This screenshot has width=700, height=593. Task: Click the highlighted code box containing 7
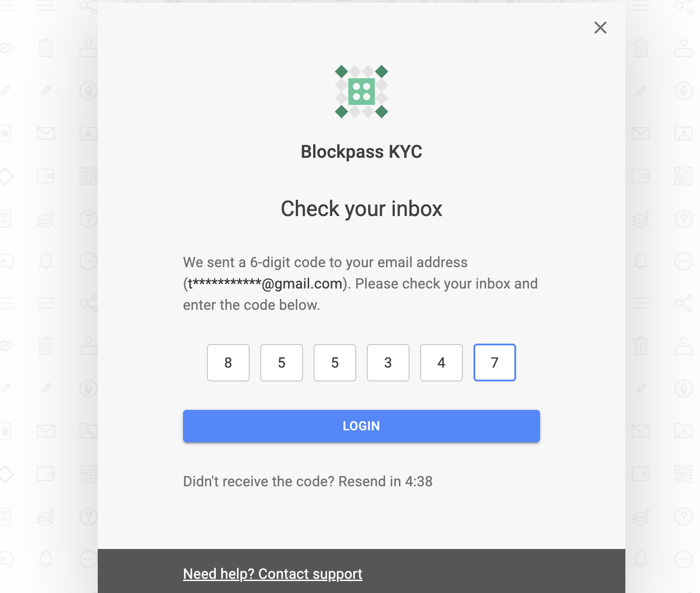[x=495, y=363]
